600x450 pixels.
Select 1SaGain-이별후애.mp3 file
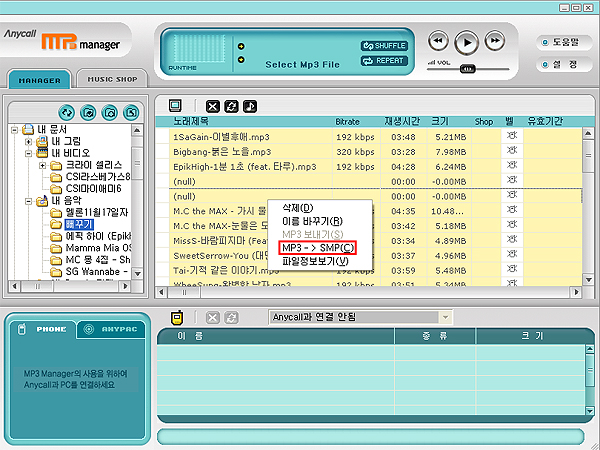[x=221, y=137]
